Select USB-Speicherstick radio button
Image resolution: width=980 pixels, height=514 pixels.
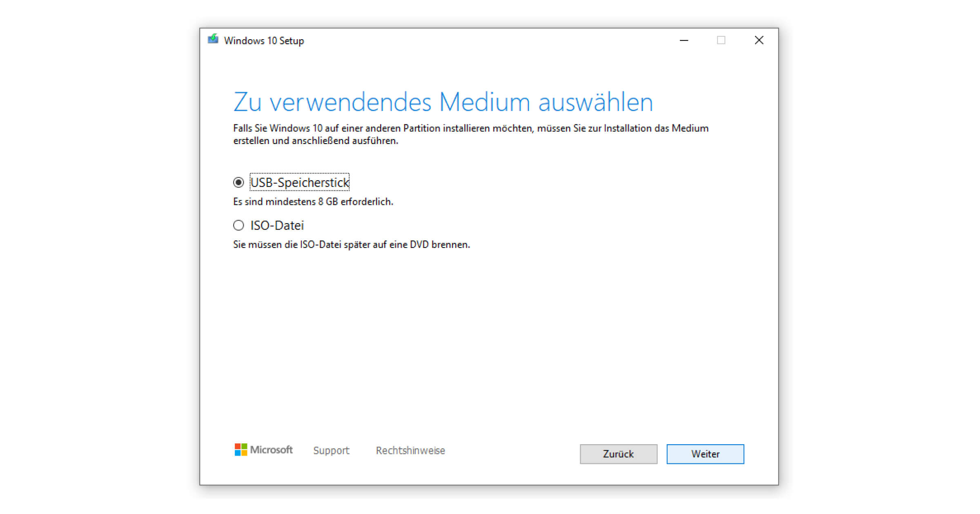240,183
